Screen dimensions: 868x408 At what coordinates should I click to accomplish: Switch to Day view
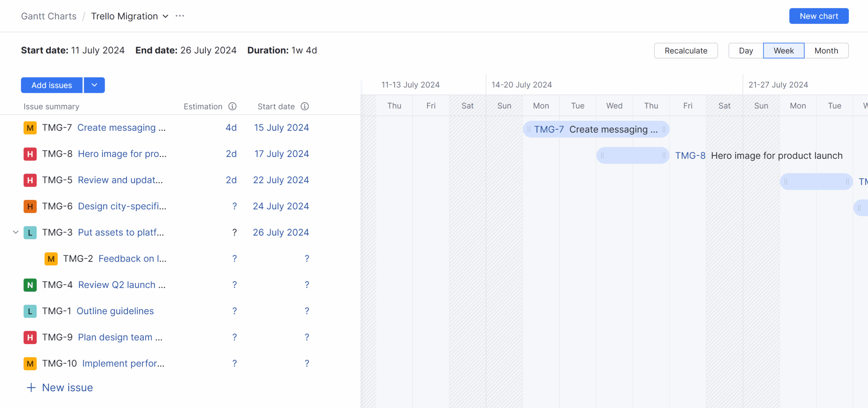[x=746, y=50]
